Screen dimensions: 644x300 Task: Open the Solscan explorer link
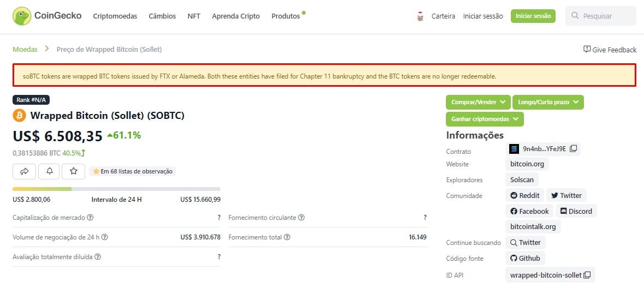click(522, 180)
